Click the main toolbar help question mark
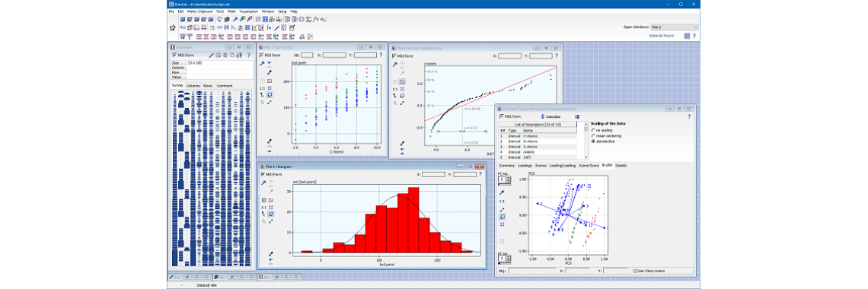Viewport: 868px width, 289px height. tap(694, 36)
